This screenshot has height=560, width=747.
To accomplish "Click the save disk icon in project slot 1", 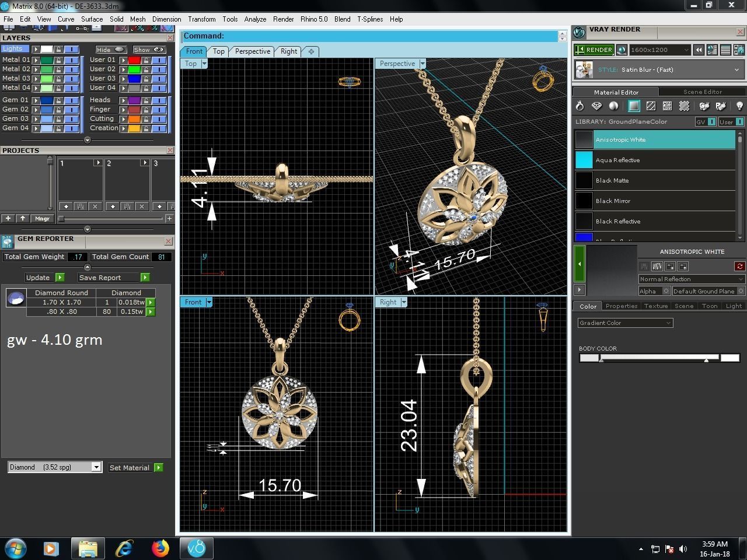I will tap(81, 206).
